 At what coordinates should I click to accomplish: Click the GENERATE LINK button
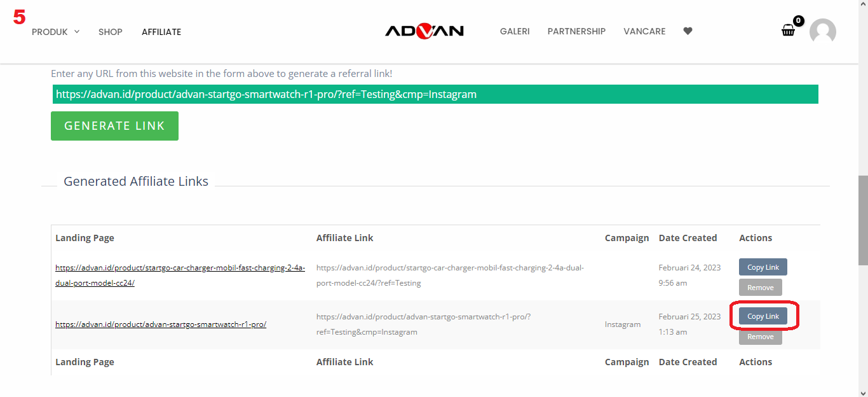pos(114,126)
